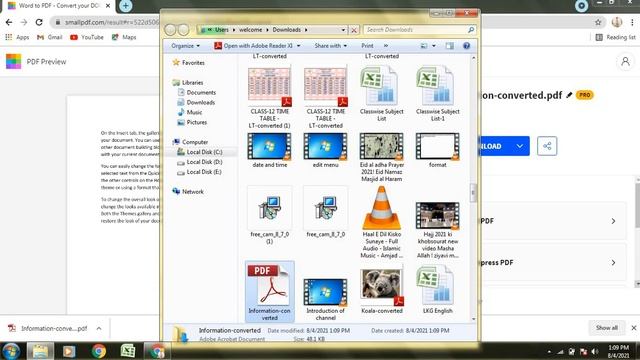Reload the Chrome page
640x360 pixels.
[39, 22]
